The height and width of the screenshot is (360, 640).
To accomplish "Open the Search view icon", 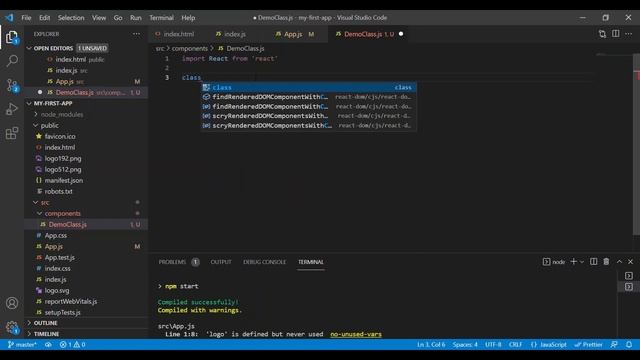I will click(x=12, y=61).
